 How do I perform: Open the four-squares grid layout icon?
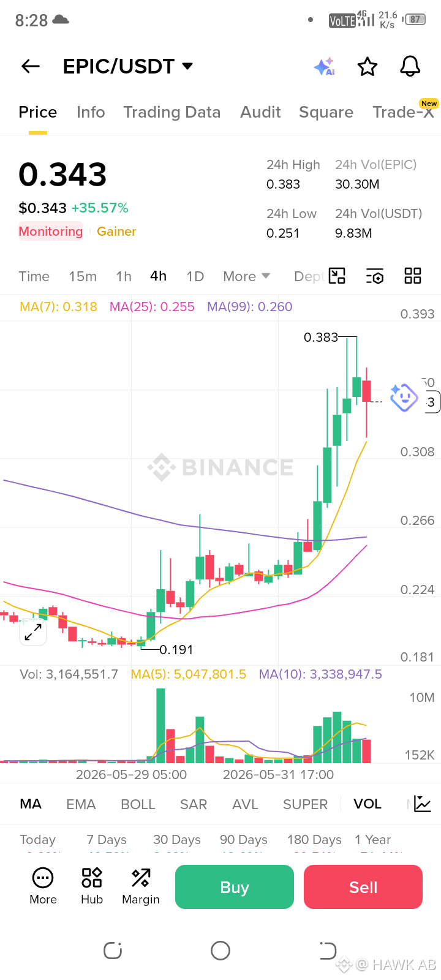(x=413, y=276)
